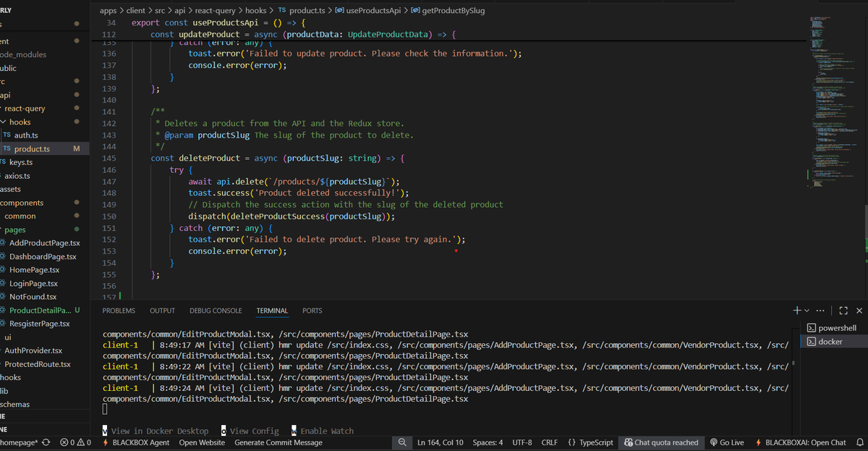This screenshot has width=868, height=451.
Task: Click the TS icon beside auth.ts
Action: point(7,135)
